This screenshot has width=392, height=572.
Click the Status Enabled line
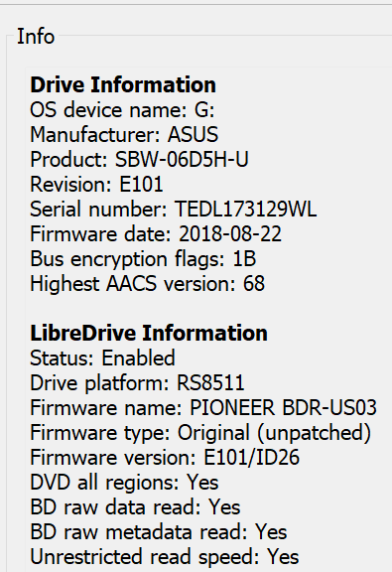coord(102,357)
